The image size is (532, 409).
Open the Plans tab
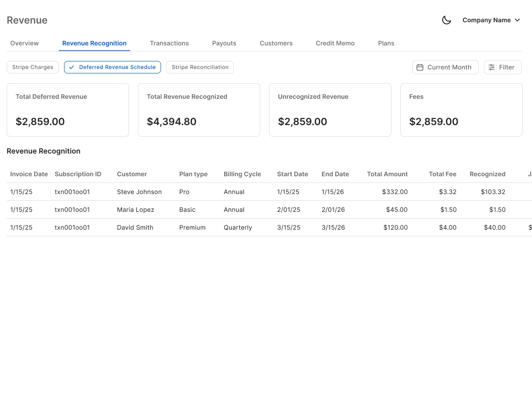[386, 44]
